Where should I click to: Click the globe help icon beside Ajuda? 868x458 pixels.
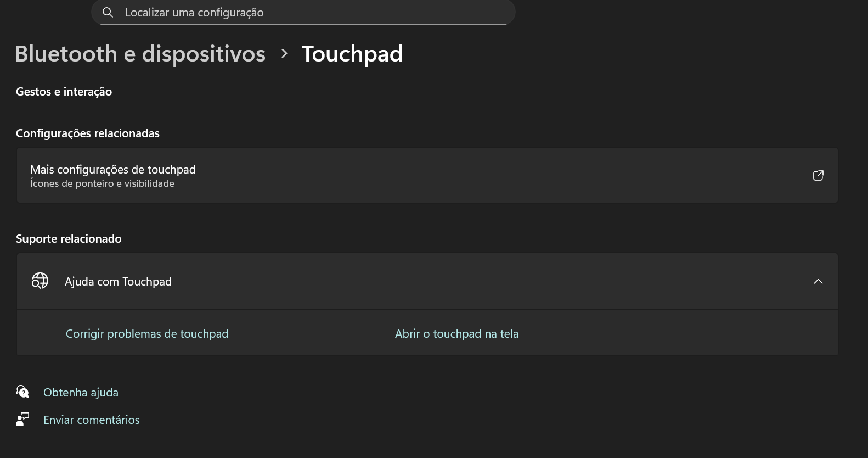40,281
